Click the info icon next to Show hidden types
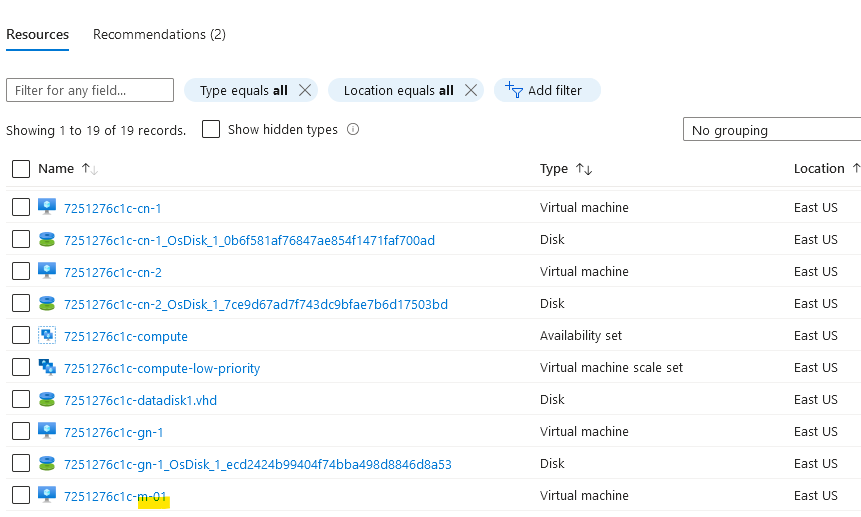This screenshot has height=517, width=861. pyautogui.click(x=353, y=129)
